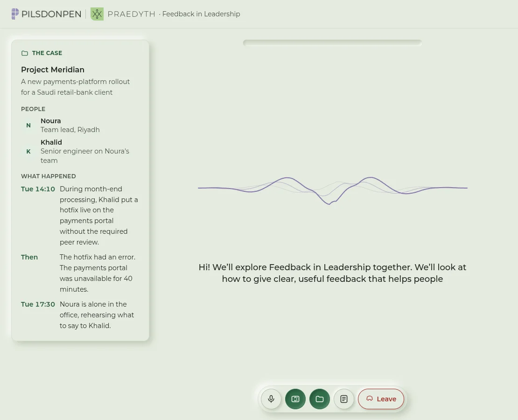Click the hotfix without peer review entry
The width and height of the screenshot is (518, 420).
tap(99, 216)
